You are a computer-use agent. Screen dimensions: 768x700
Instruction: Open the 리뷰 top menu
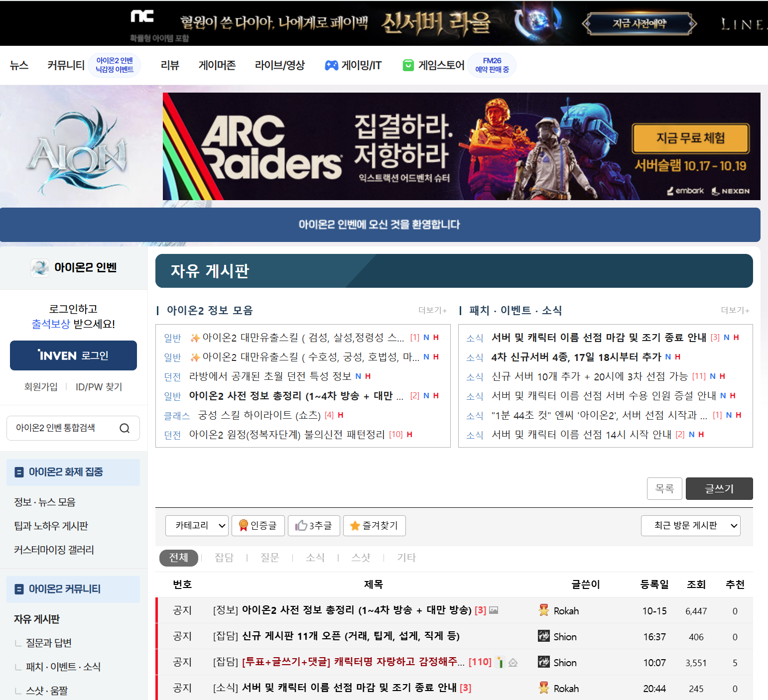pyautogui.click(x=170, y=65)
